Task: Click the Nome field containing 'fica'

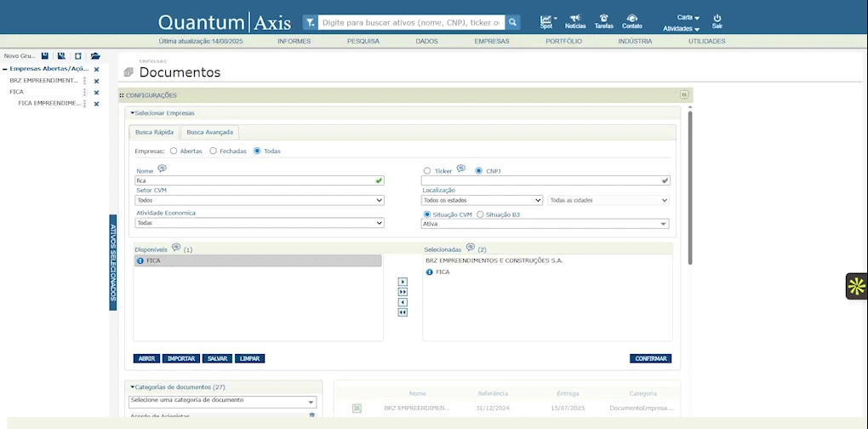Action: (x=259, y=180)
